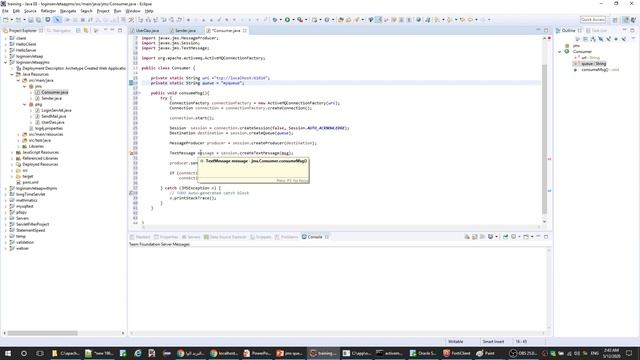Click the horizontal scrollbar of Project Explorer
The height and width of the screenshot is (360, 640).
pos(42,333)
